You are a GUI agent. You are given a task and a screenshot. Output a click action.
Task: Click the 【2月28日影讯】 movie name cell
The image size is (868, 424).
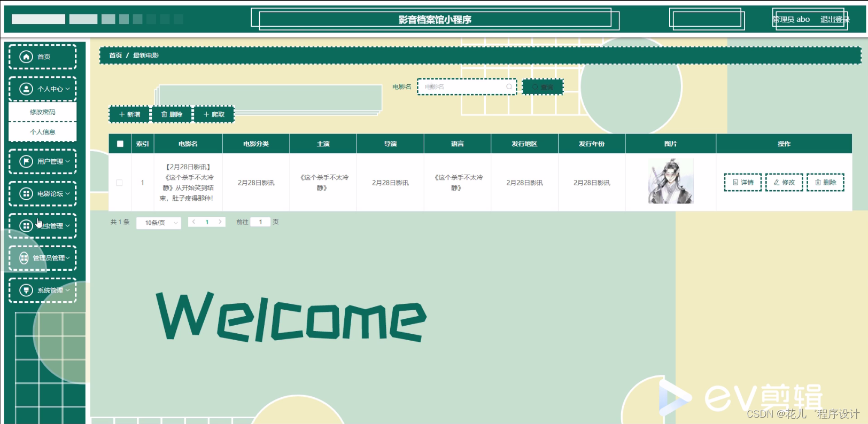(188, 182)
